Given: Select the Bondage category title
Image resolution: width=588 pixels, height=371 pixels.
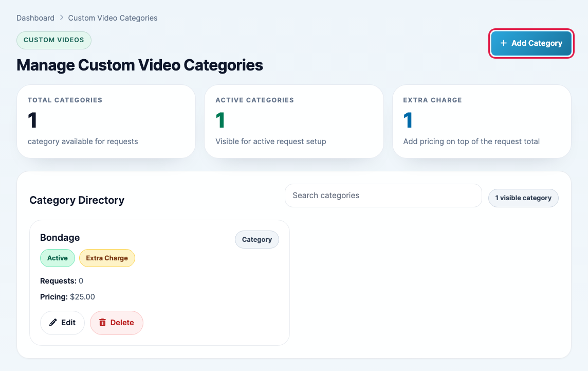Looking at the screenshot, I should coord(60,238).
